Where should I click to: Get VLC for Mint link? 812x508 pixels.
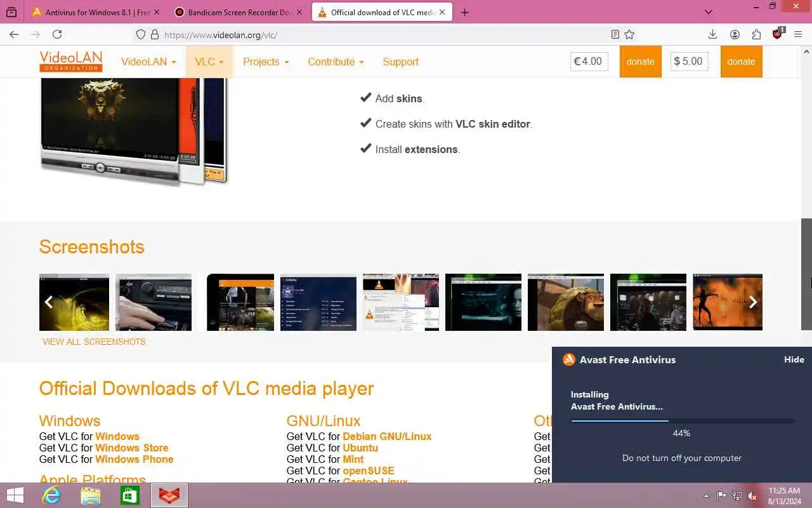[x=353, y=459]
